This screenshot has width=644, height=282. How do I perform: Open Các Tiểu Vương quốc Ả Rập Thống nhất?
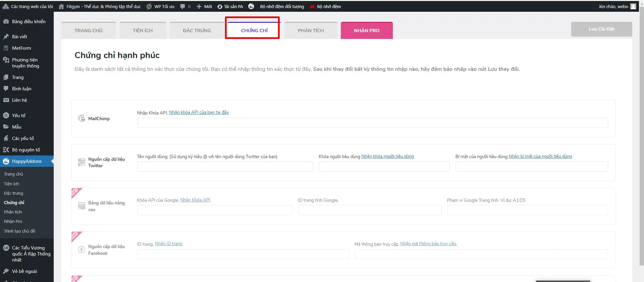point(27,254)
